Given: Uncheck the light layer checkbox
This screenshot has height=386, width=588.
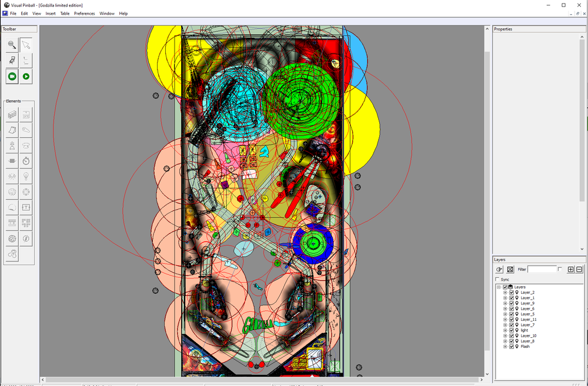Looking at the screenshot, I should (512, 330).
